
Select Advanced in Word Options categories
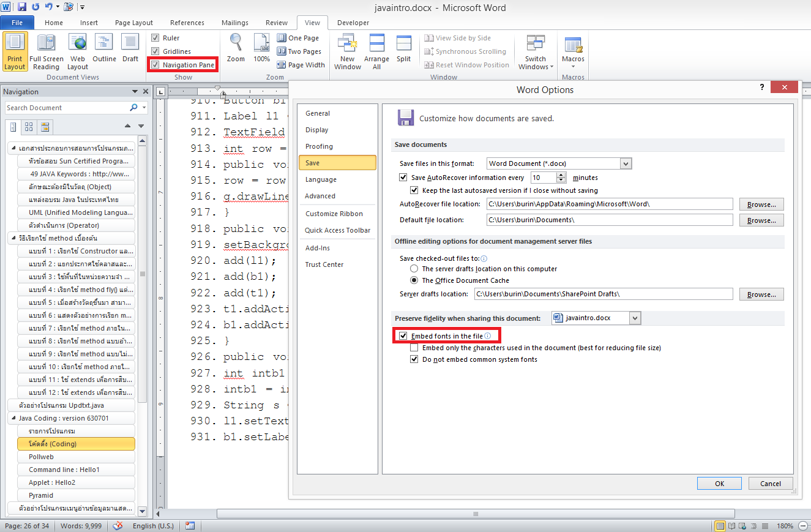pos(320,196)
